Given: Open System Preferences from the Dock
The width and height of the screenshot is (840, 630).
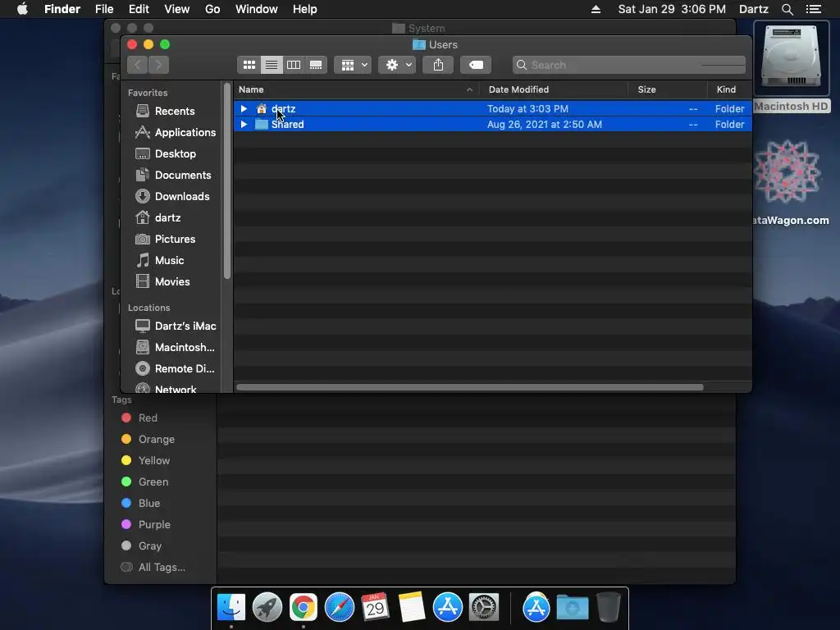Looking at the screenshot, I should tap(484, 608).
